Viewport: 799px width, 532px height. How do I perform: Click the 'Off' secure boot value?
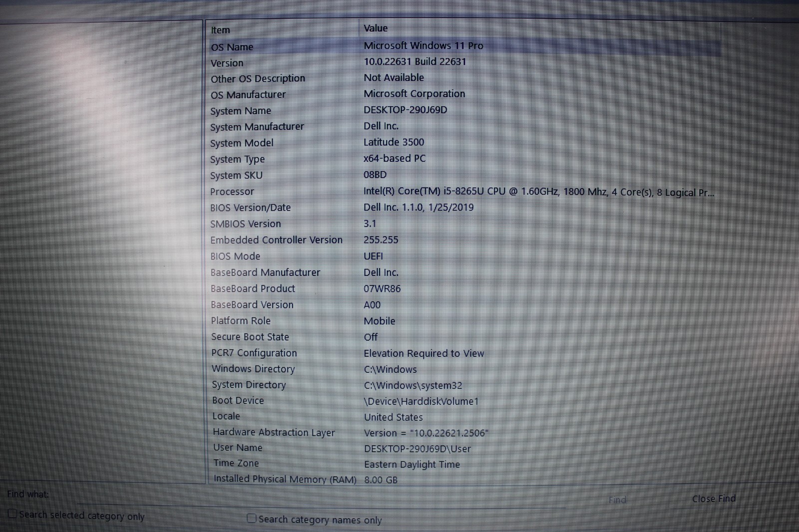[371, 337]
